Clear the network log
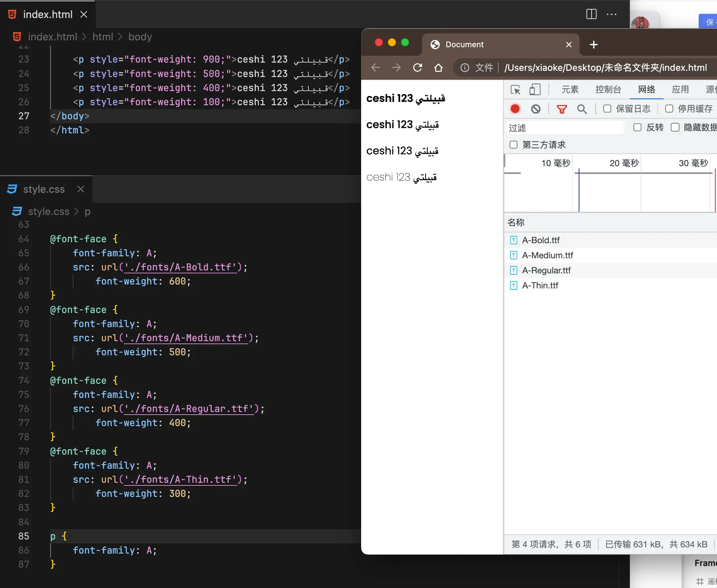This screenshot has height=588, width=717. 535,109
